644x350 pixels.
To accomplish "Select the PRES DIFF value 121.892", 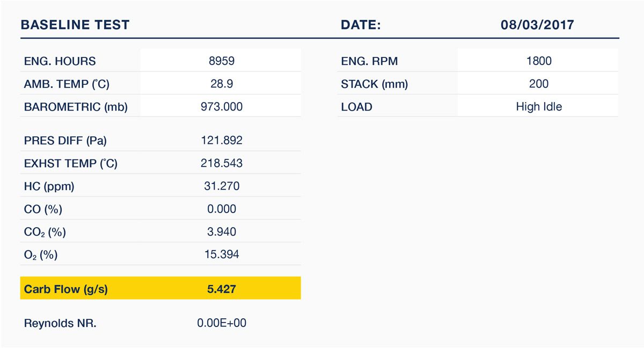I will click(x=221, y=141).
